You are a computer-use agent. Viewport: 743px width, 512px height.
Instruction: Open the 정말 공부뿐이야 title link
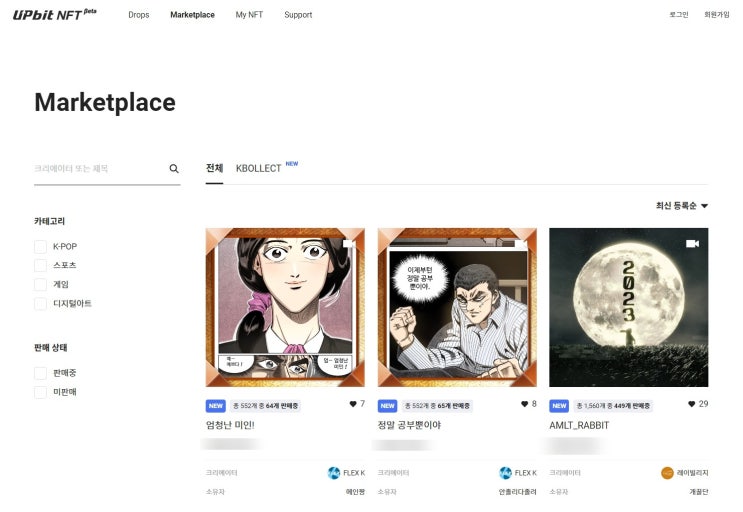(x=409, y=425)
